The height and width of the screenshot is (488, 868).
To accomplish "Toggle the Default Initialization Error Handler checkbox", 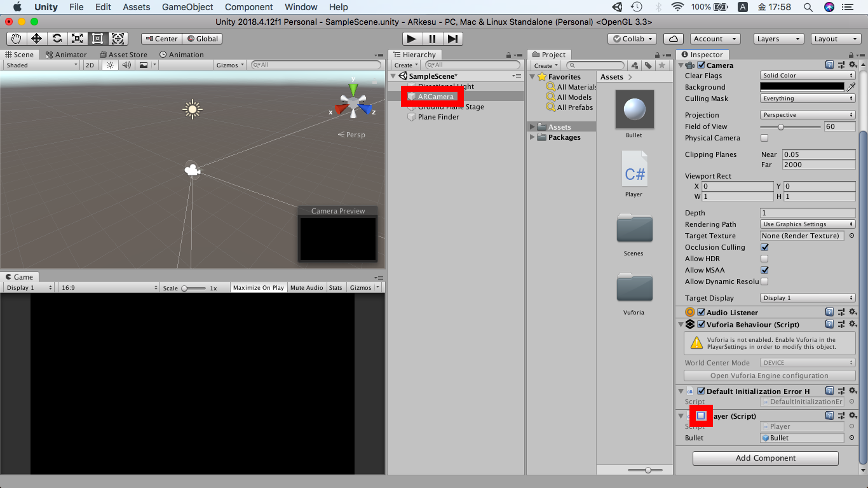I will coord(702,391).
